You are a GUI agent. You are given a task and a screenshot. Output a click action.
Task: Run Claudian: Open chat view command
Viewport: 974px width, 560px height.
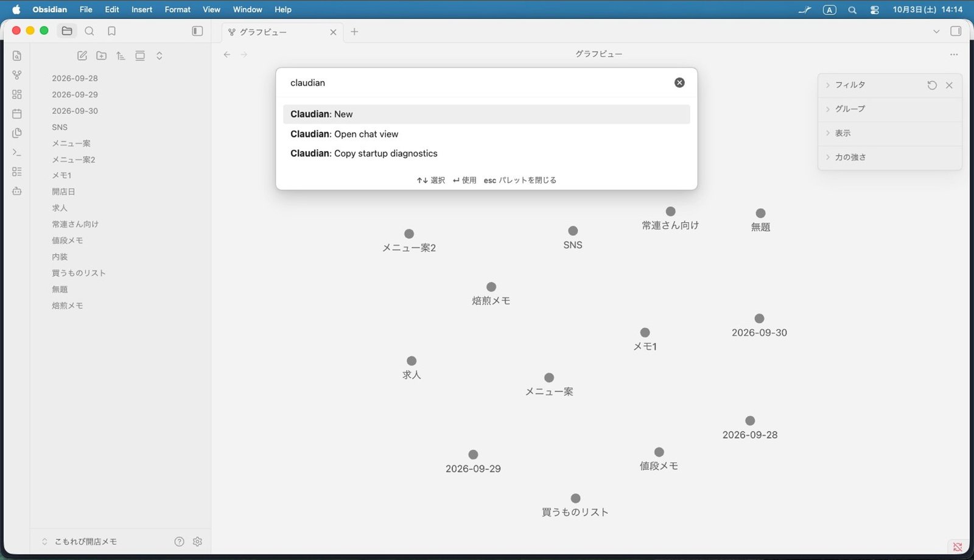[x=486, y=134]
